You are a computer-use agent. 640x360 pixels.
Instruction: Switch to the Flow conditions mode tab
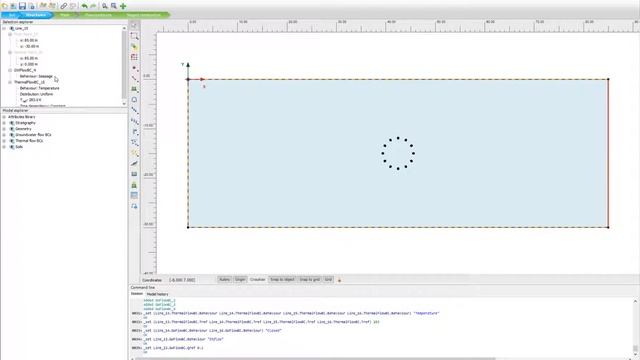[98, 15]
